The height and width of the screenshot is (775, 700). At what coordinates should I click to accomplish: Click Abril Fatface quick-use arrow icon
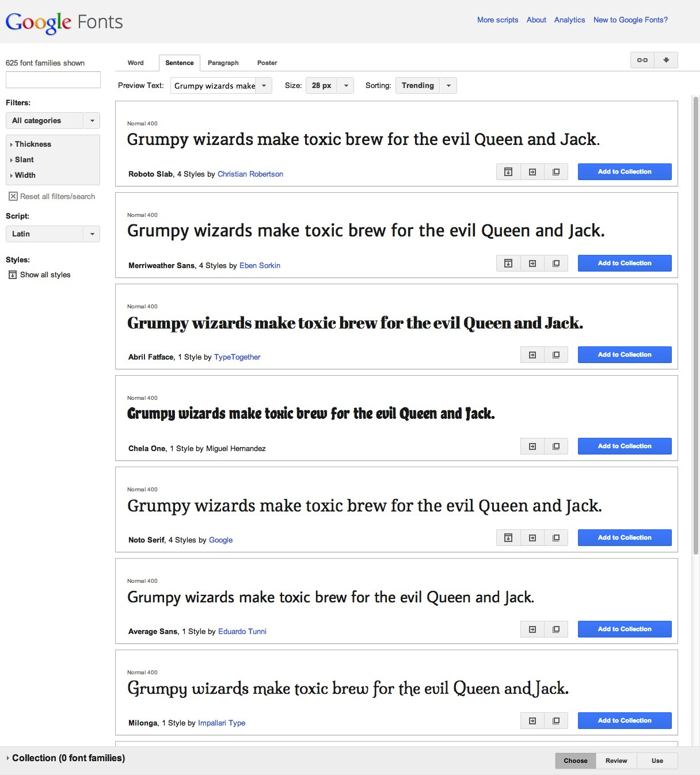pos(532,354)
